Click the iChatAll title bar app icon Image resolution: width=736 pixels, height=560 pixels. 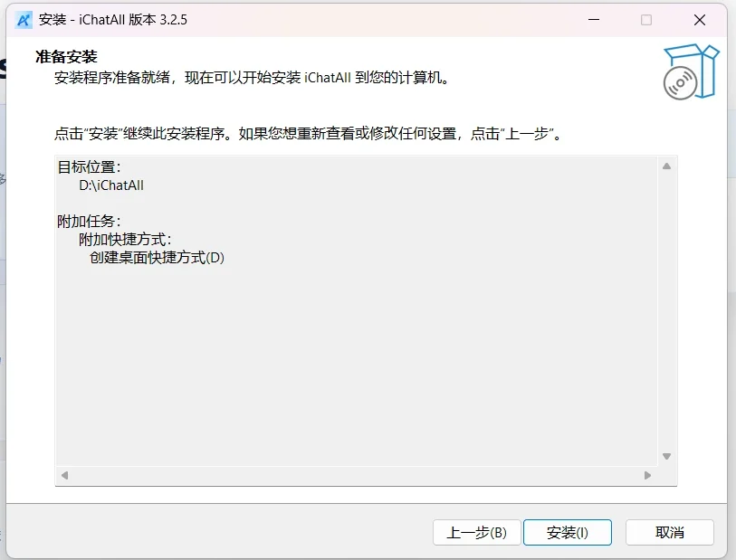[24, 20]
